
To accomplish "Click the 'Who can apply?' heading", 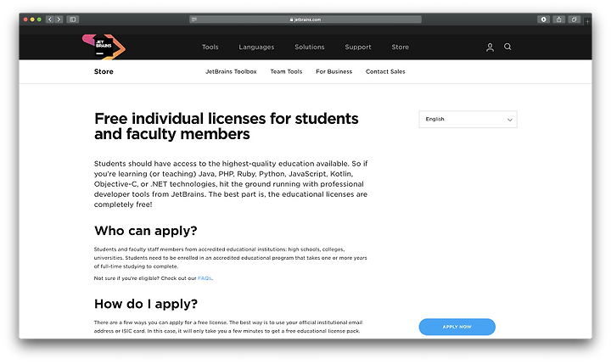I will point(146,231).
